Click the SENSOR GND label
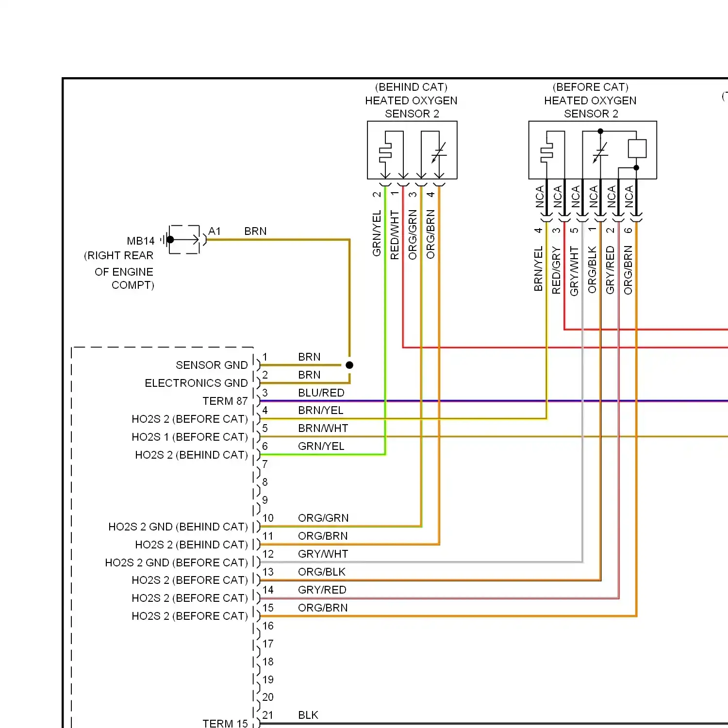 click(212, 365)
